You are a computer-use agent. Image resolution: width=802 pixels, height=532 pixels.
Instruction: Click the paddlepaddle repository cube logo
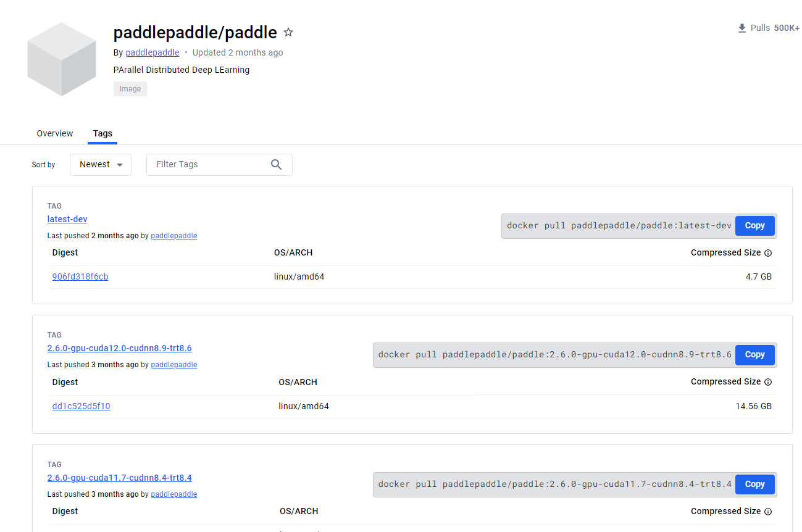[x=61, y=59]
